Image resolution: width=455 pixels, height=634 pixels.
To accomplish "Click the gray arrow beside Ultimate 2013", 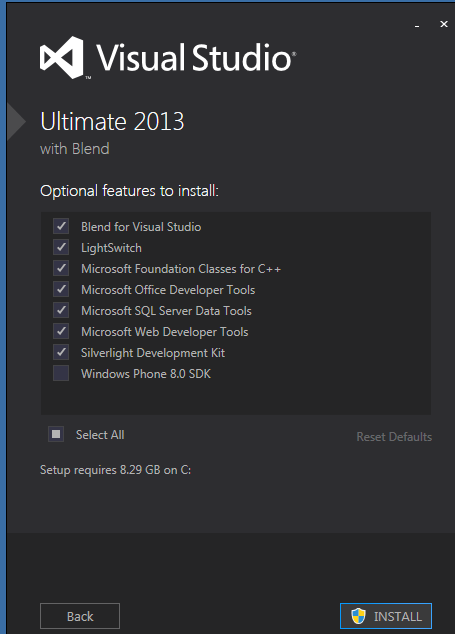I will pyautogui.click(x=16, y=122).
